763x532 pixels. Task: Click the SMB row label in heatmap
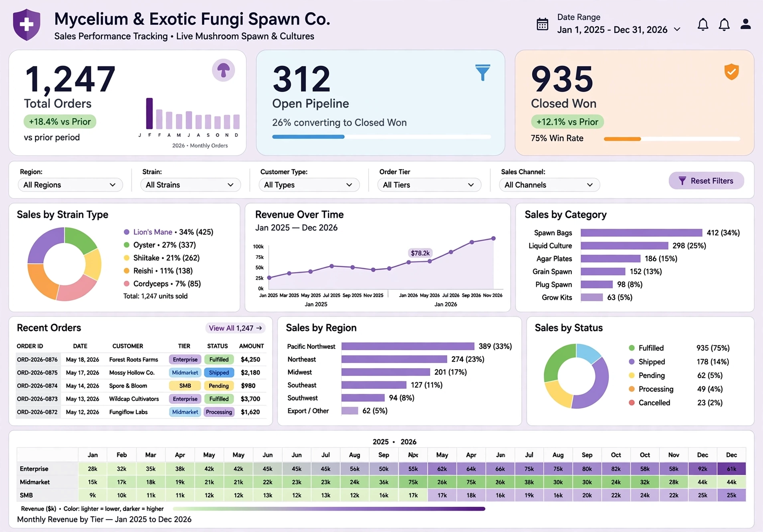tap(26, 495)
